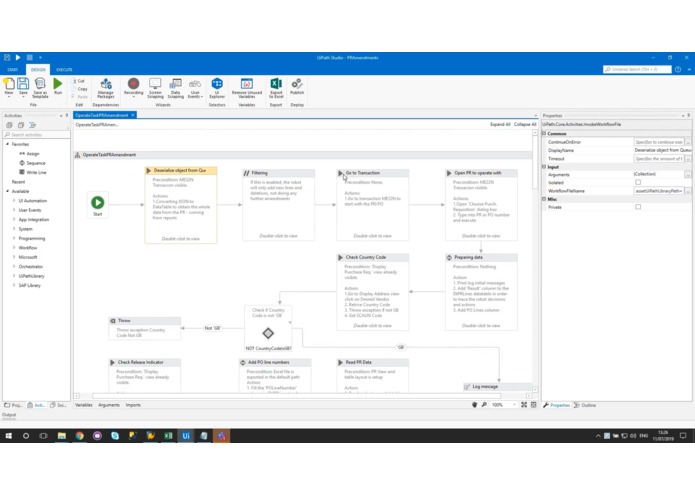The image size is (695, 494).
Task: Select Write Line in Favorites
Action: pos(32,172)
